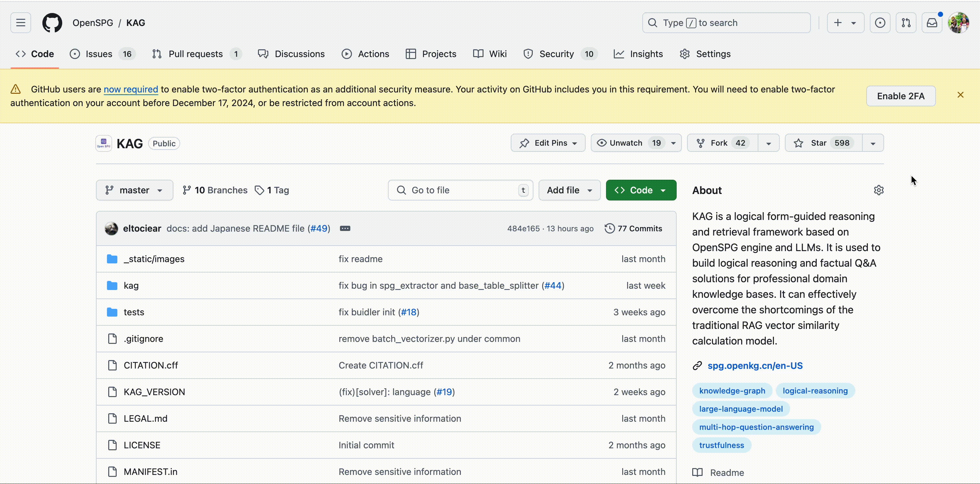Go to the GitHub homepage via the logo
980x484 pixels.
click(52, 23)
